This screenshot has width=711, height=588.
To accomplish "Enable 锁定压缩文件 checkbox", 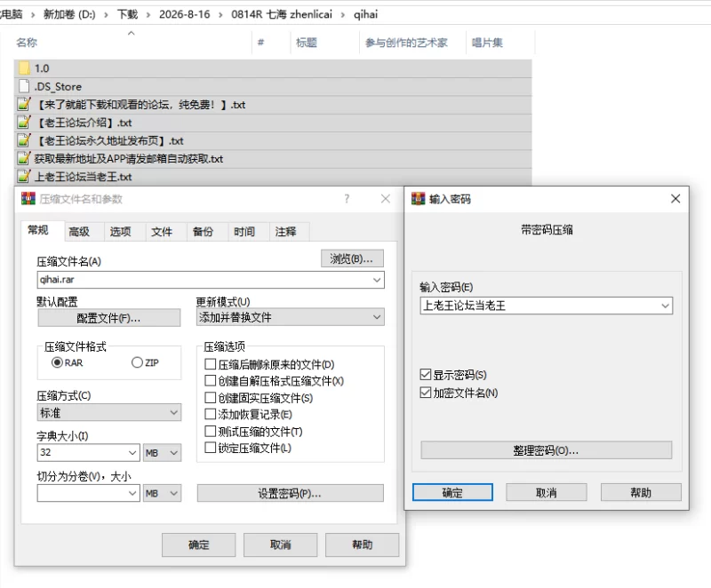I will click(210, 448).
